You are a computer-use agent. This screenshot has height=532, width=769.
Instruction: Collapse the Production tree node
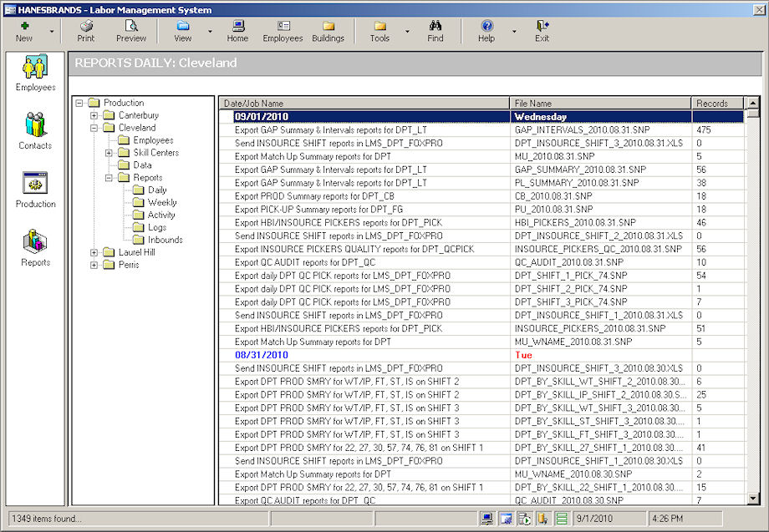[79, 103]
